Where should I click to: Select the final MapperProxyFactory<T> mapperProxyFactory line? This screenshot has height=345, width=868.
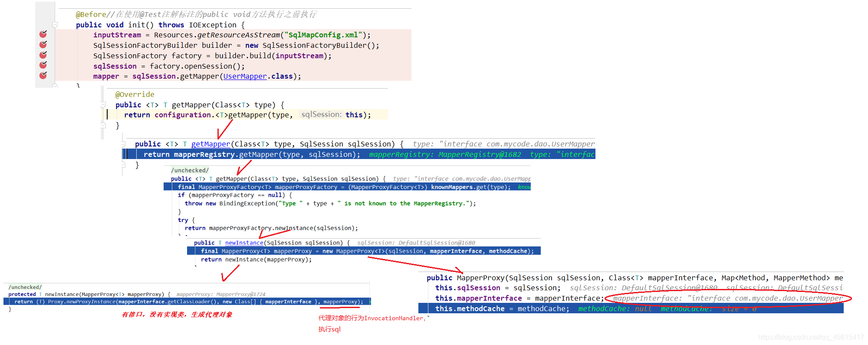point(347,187)
